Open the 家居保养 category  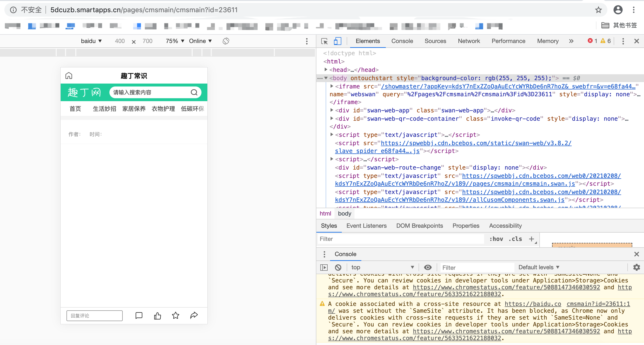pos(134,109)
